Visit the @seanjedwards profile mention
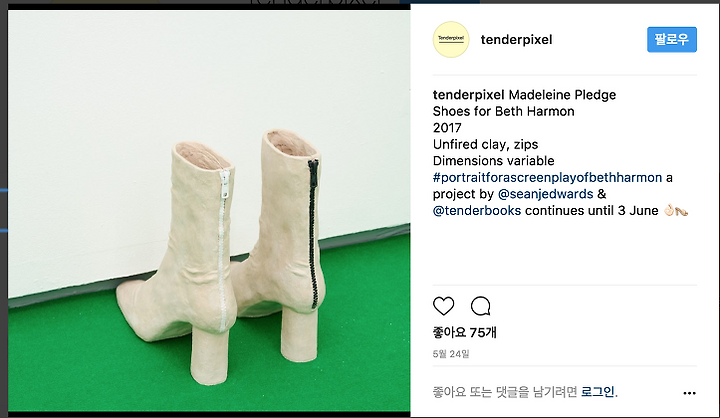 click(x=546, y=194)
